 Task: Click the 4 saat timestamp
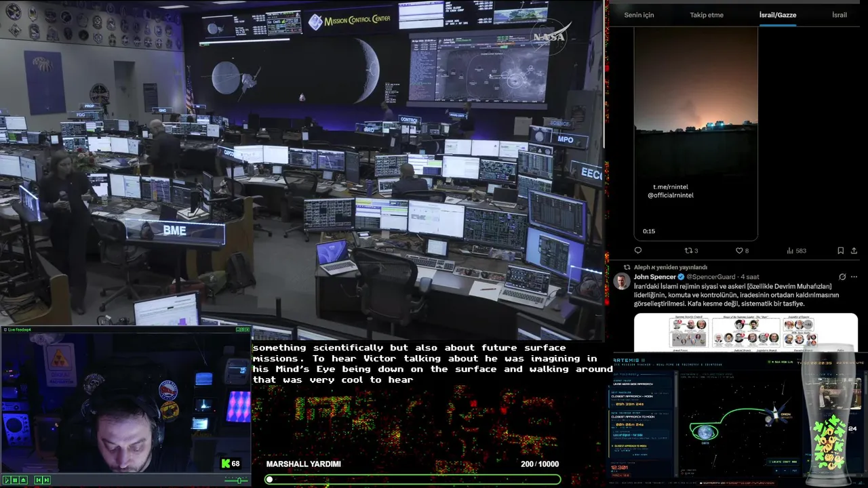(x=750, y=277)
